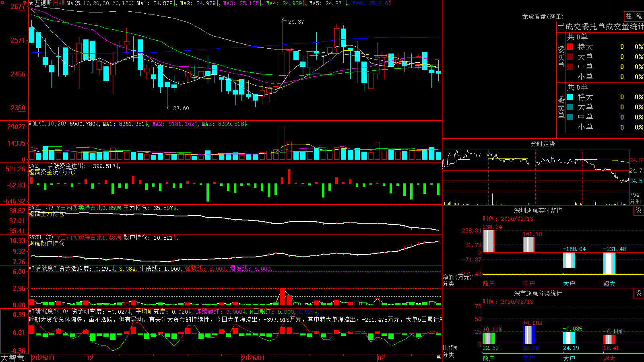Switch to 柱 (bar) view in 龙虎看盘
The image size is (644, 362).
[629, 16]
